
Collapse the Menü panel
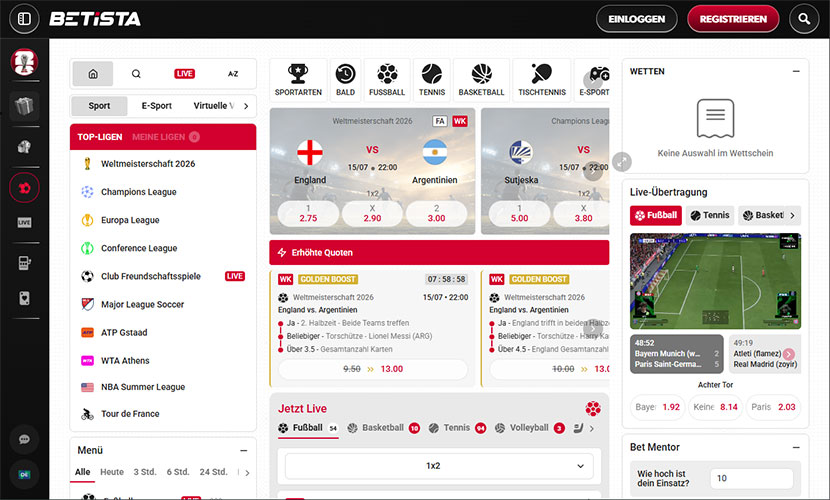coord(243,451)
